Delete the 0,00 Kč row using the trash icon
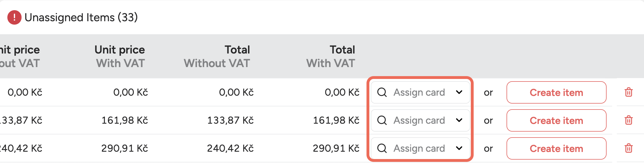The height and width of the screenshot is (163, 644). pyautogui.click(x=628, y=92)
